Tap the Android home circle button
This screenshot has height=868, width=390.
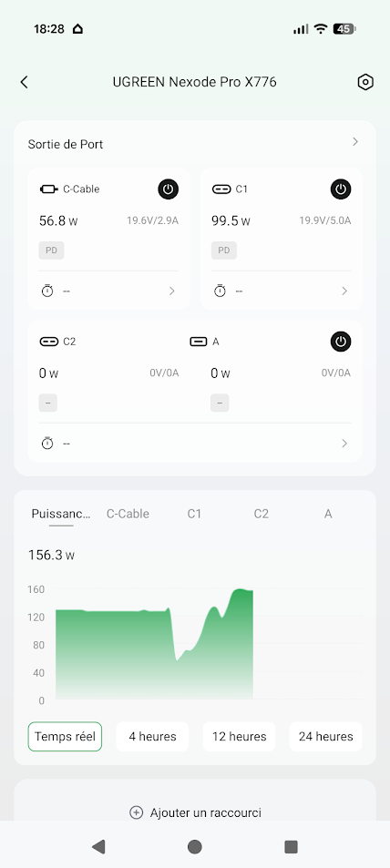click(x=194, y=846)
